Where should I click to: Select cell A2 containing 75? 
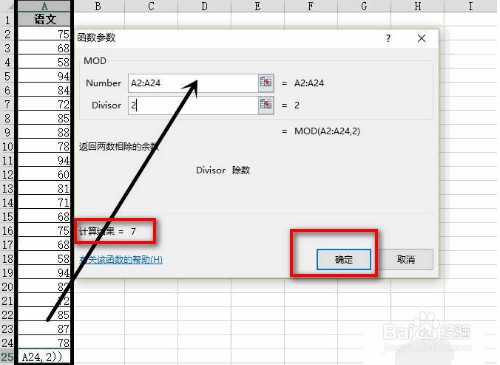(x=44, y=34)
